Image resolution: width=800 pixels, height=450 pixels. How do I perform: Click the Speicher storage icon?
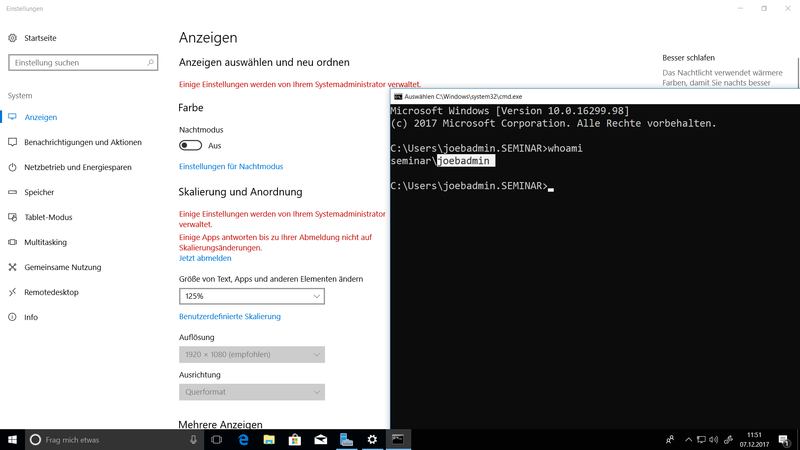[13, 192]
